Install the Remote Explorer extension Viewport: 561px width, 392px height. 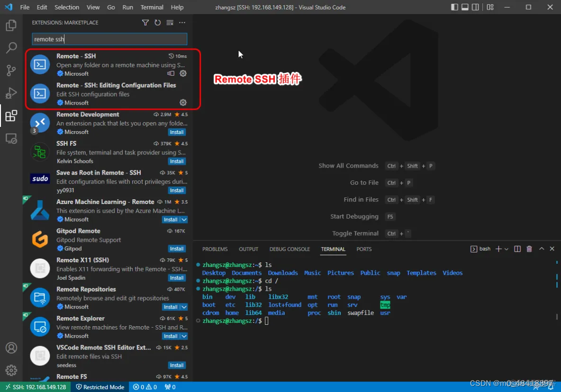pyautogui.click(x=171, y=336)
